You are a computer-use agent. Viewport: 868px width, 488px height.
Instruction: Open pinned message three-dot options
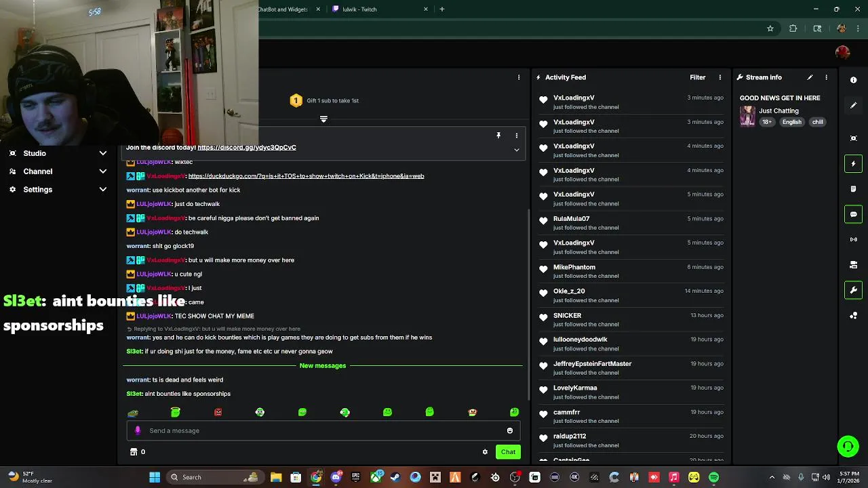[516, 136]
